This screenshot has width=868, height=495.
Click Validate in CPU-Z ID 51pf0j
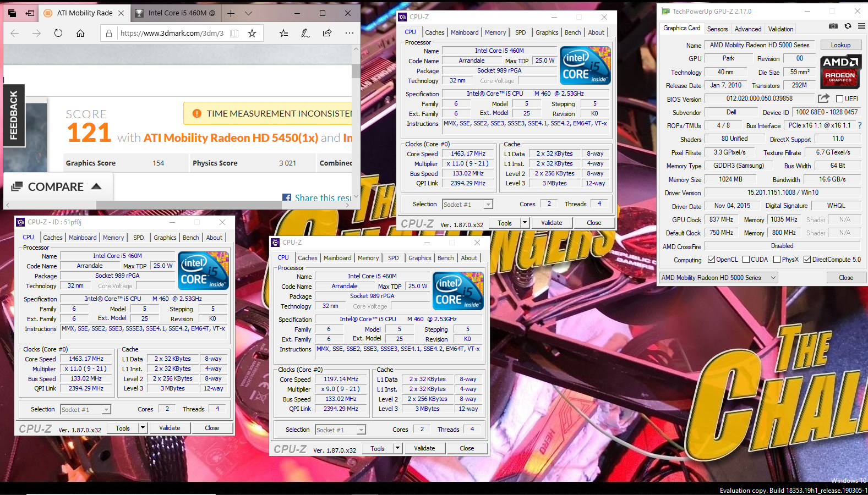coord(170,428)
